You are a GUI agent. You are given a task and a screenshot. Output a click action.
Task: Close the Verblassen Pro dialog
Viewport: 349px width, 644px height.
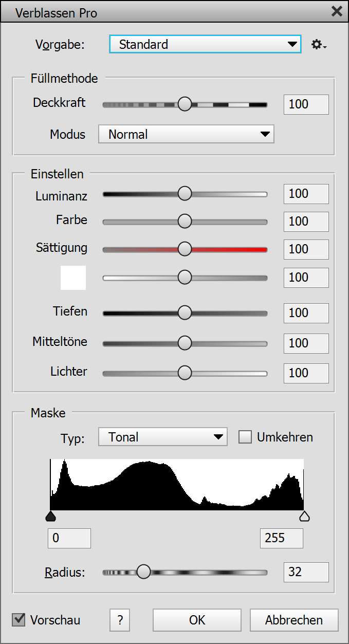point(337,12)
